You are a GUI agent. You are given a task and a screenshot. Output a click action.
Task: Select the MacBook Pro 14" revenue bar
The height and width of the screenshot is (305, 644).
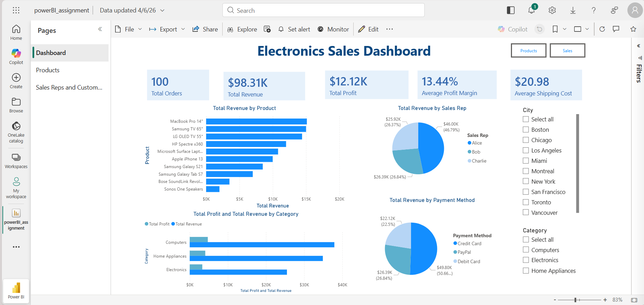[256, 121]
